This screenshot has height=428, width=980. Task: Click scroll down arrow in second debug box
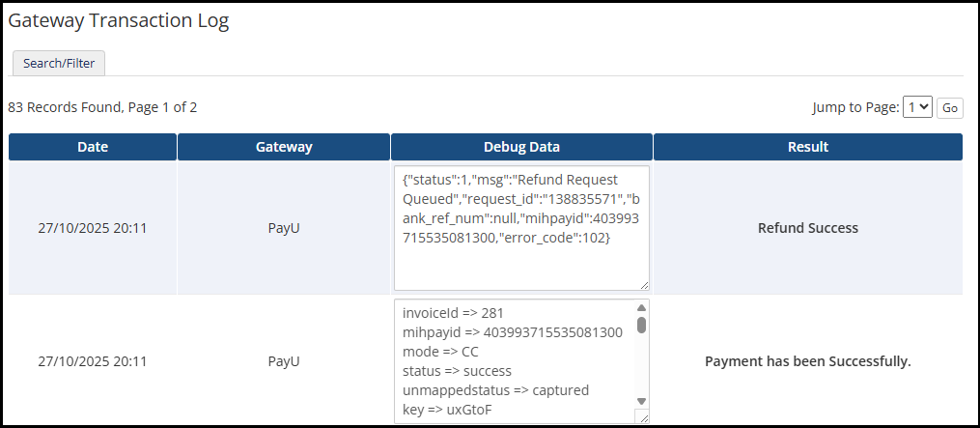click(641, 401)
